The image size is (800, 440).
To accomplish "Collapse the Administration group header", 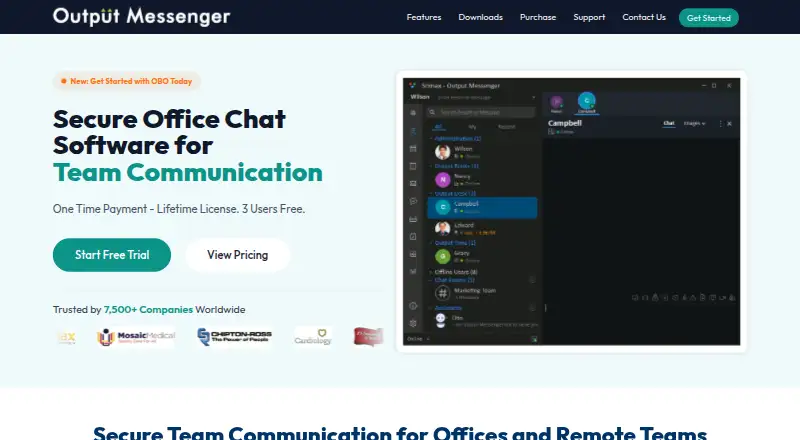I will tap(456, 138).
